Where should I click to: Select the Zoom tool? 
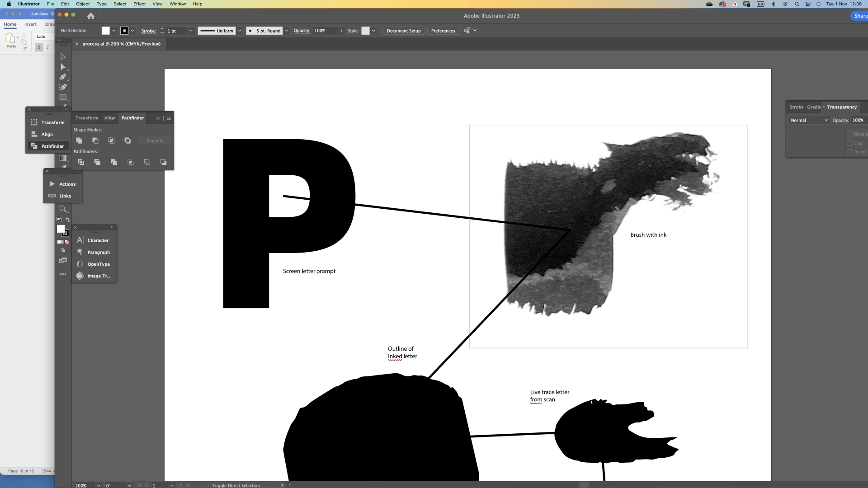[63, 209]
